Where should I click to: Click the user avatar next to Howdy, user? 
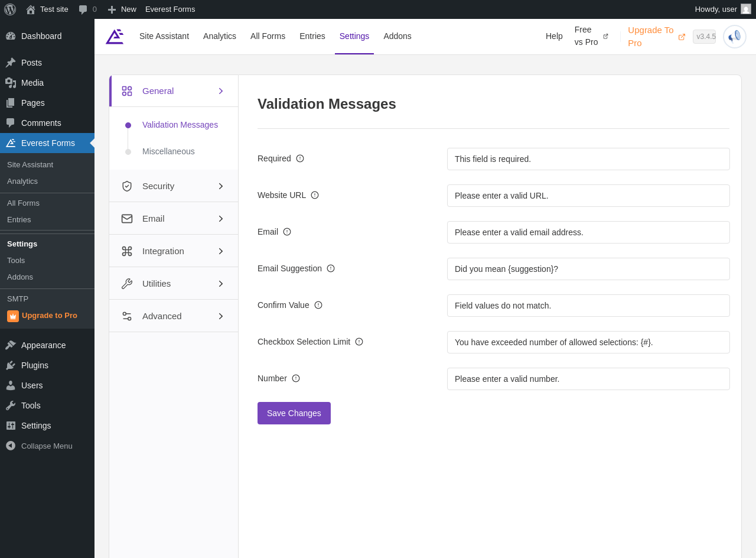[x=746, y=9]
